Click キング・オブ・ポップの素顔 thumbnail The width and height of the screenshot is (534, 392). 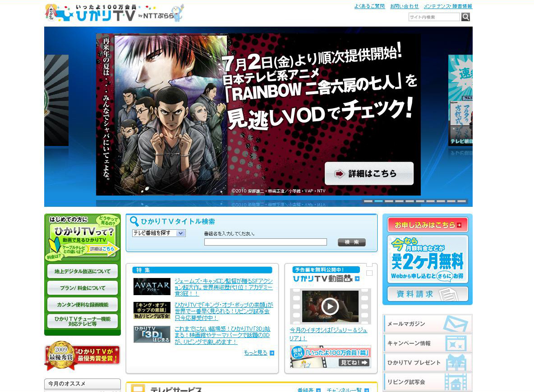coord(152,310)
